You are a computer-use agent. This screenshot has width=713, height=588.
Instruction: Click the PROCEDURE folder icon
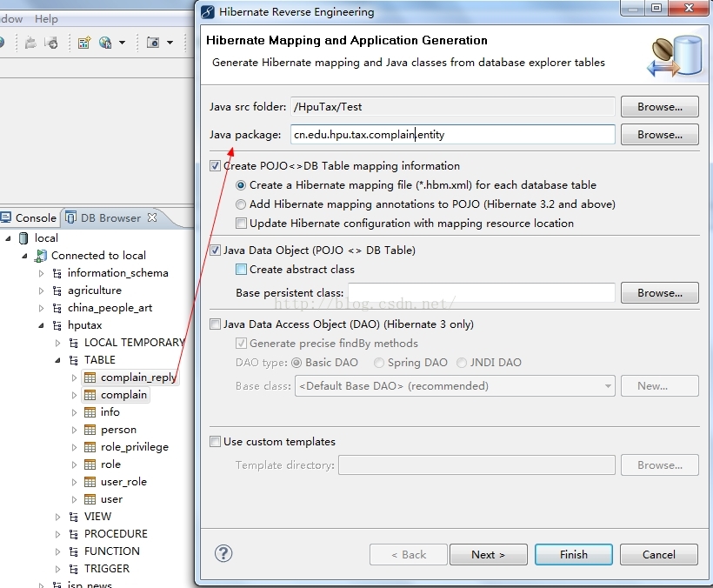click(x=73, y=534)
